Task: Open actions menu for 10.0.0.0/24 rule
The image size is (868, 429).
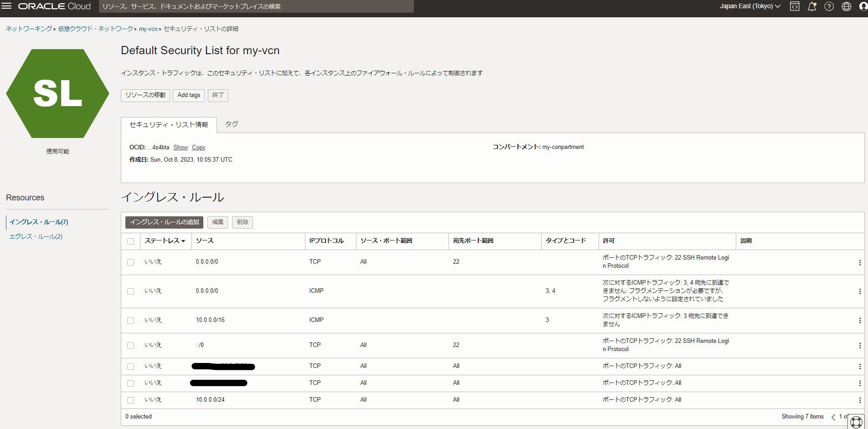Action: pos(860,400)
